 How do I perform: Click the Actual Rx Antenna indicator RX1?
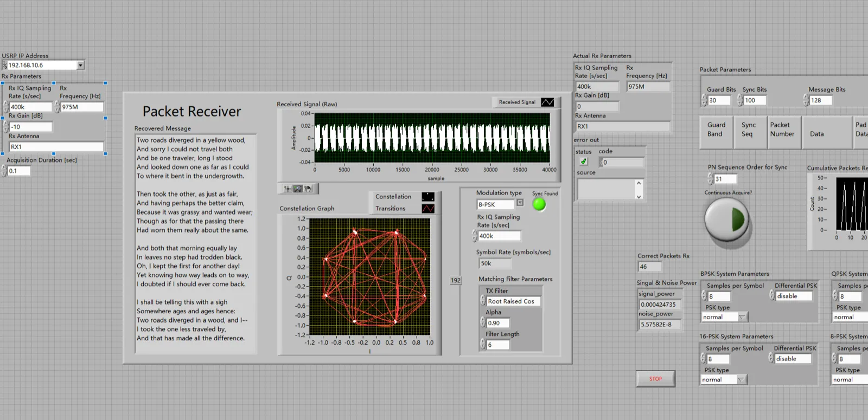623,126
